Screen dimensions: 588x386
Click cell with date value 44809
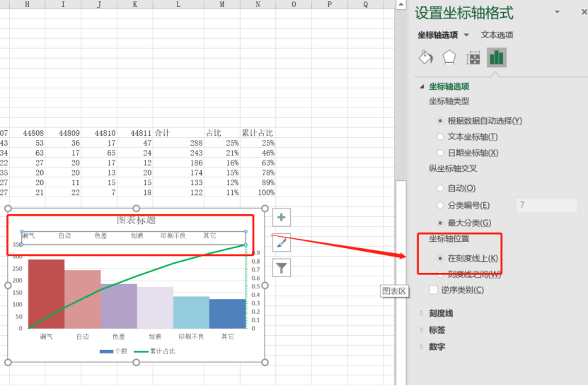[63, 133]
